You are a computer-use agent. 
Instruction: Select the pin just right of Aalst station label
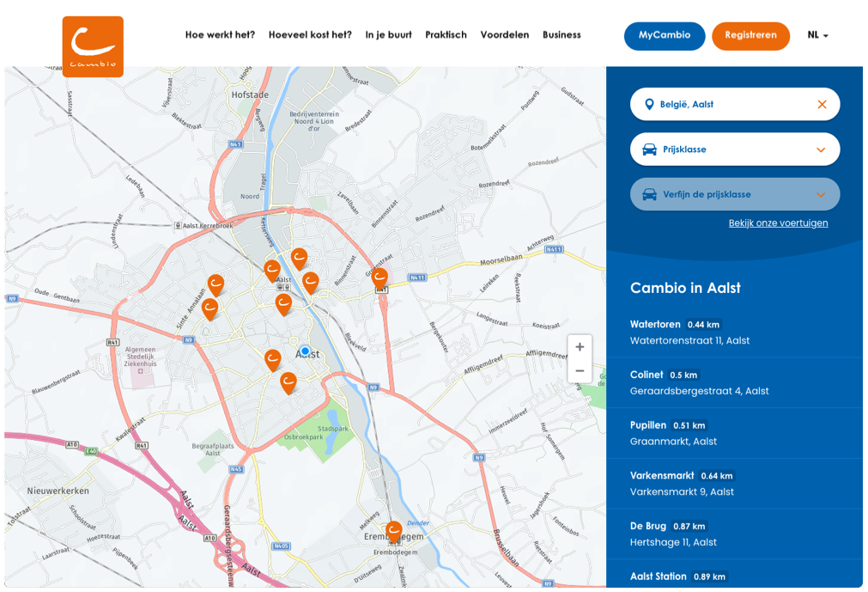[311, 283]
